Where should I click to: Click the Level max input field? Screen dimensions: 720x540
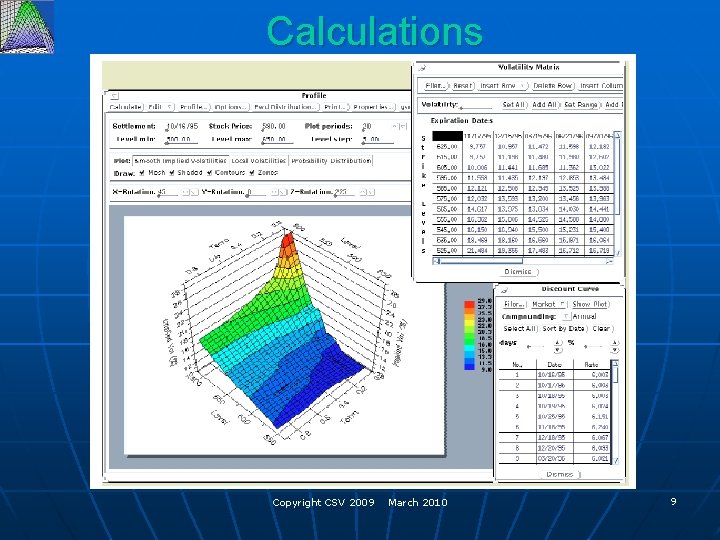276,139
